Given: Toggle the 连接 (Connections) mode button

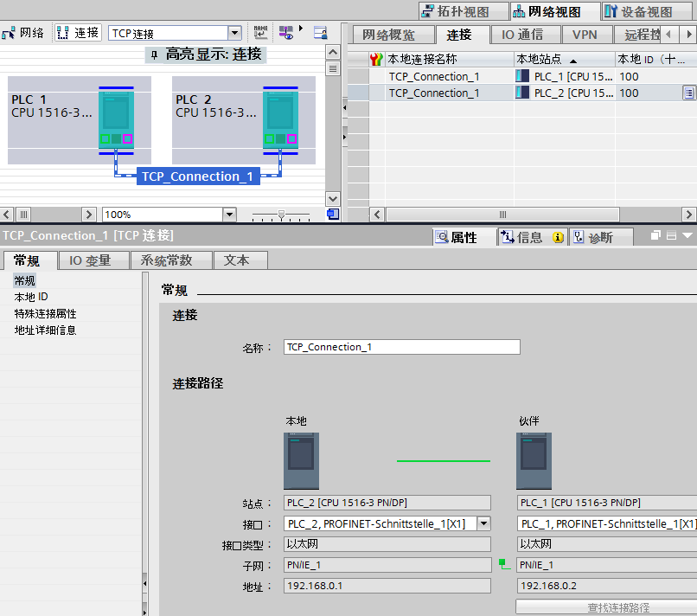Looking at the screenshot, I should coord(79,33).
